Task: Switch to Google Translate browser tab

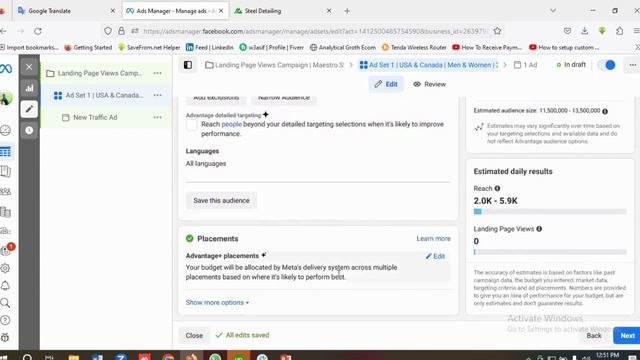Action: [65, 11]
